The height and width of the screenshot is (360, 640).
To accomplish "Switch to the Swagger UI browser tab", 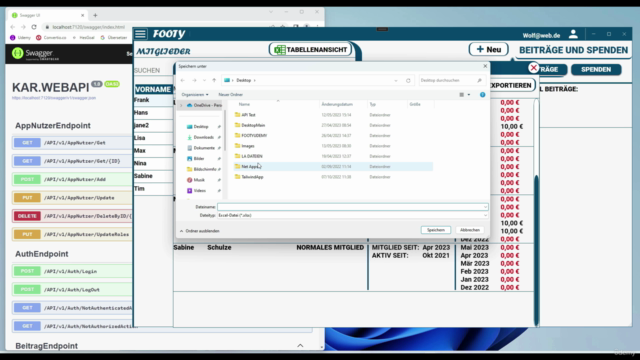I will pos(48,15).
